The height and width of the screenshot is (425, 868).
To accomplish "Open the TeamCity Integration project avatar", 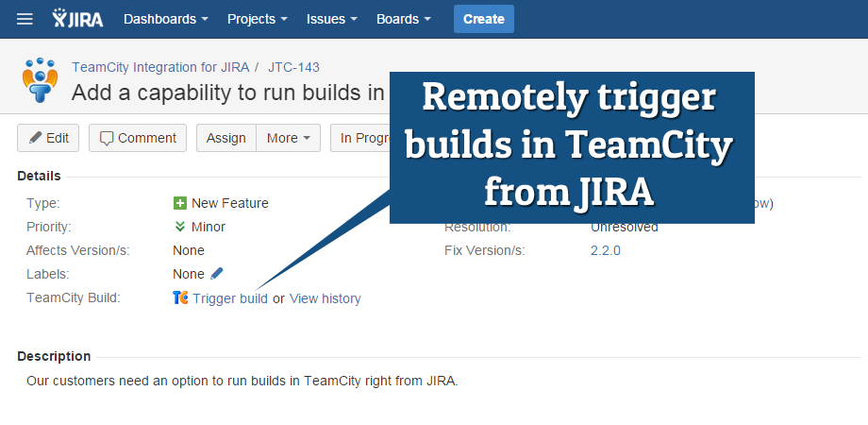I will coord(40,80).
